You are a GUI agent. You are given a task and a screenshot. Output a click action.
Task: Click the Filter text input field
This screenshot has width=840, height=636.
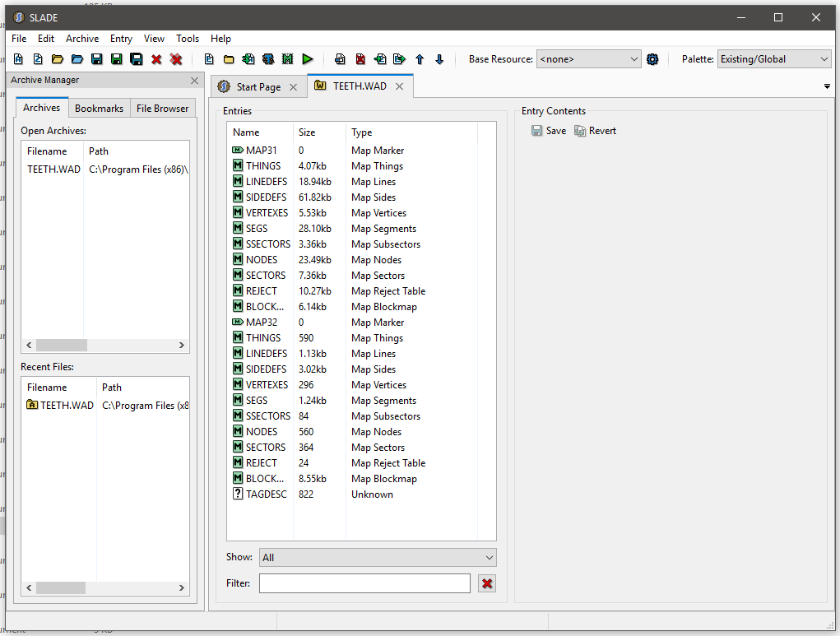pos(364,583)
